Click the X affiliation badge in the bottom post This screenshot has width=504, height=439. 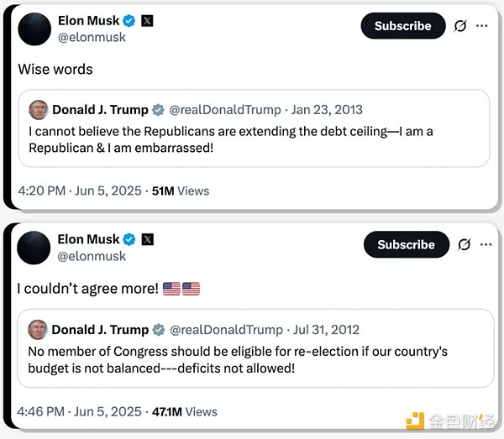click(x=148, y=239)
